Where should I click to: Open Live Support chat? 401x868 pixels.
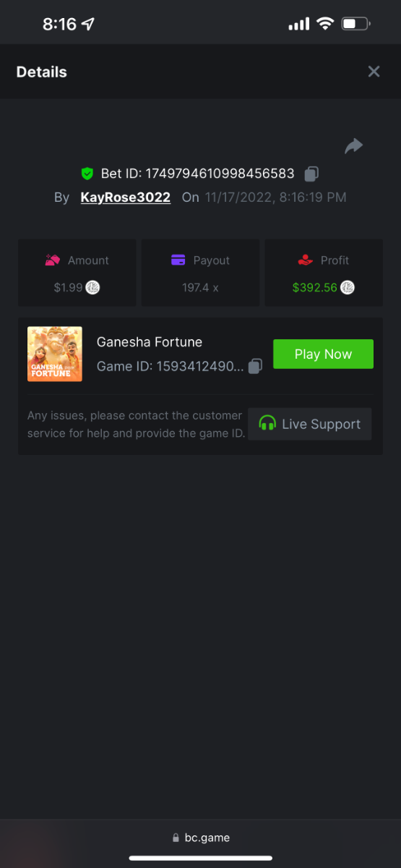point(309,424)
